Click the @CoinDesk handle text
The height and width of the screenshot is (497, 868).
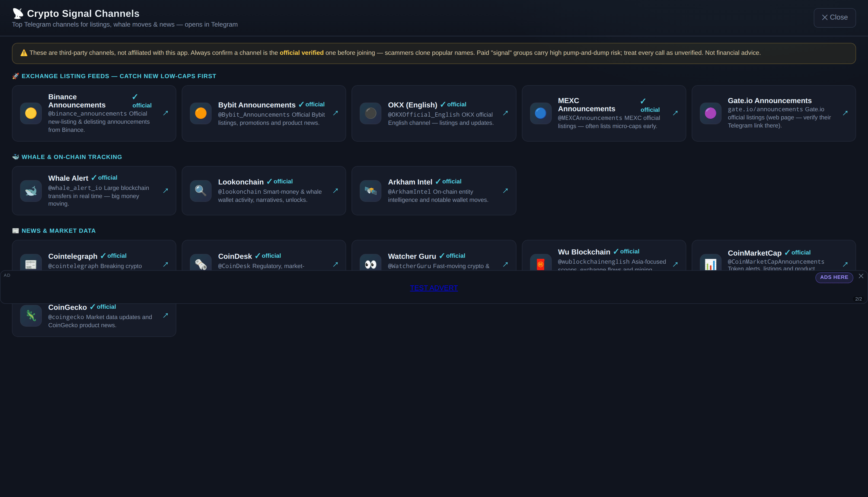[234, 266]
